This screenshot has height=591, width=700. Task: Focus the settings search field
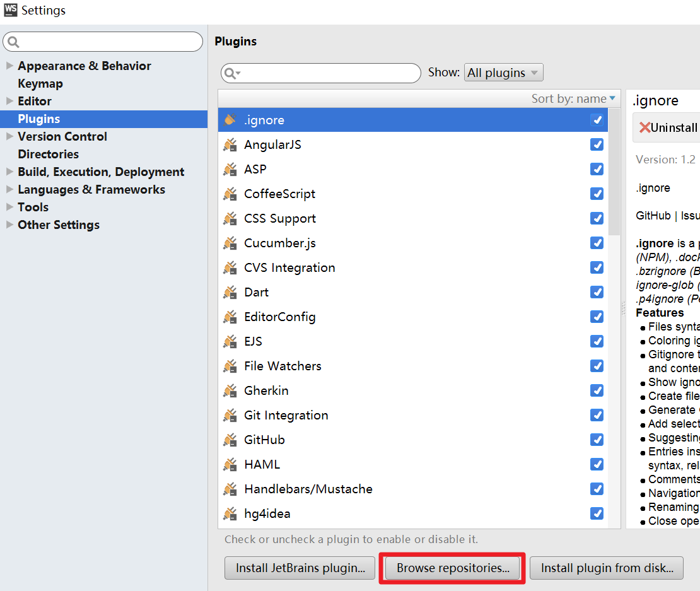(103, 42)
